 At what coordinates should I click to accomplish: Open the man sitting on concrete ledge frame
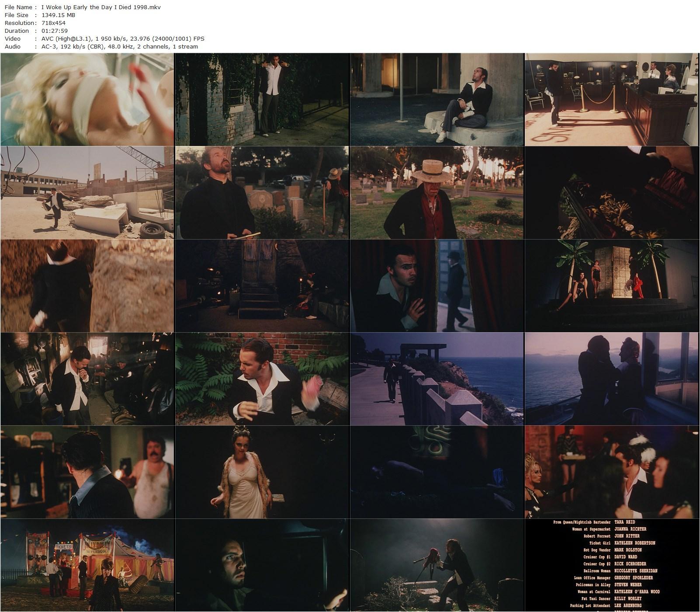pyautogui.click(x=437, y=100)
